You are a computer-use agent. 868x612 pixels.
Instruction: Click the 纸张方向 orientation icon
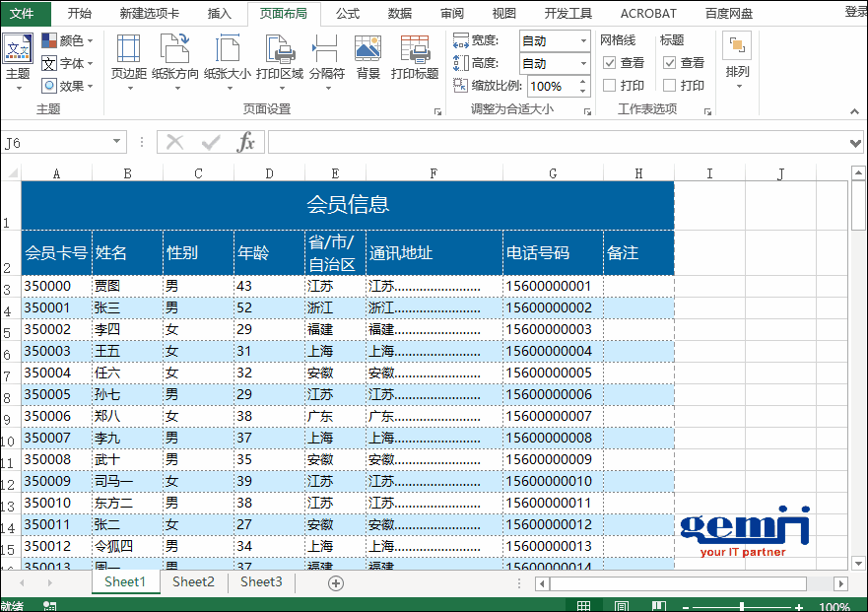[174, 57]
